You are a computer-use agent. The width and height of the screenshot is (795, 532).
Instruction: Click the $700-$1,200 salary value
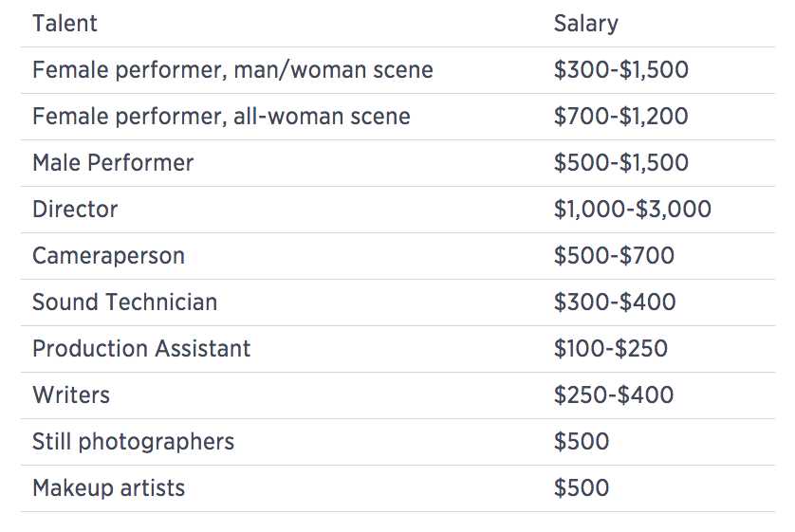coord(621,117)
